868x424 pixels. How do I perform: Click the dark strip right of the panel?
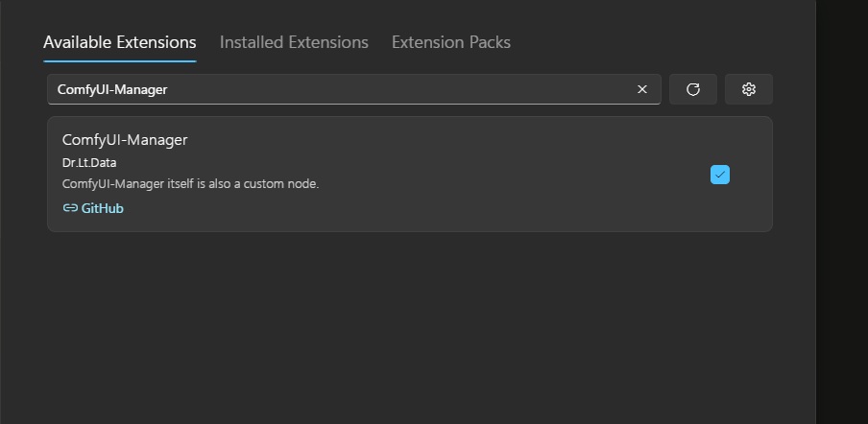842,212
